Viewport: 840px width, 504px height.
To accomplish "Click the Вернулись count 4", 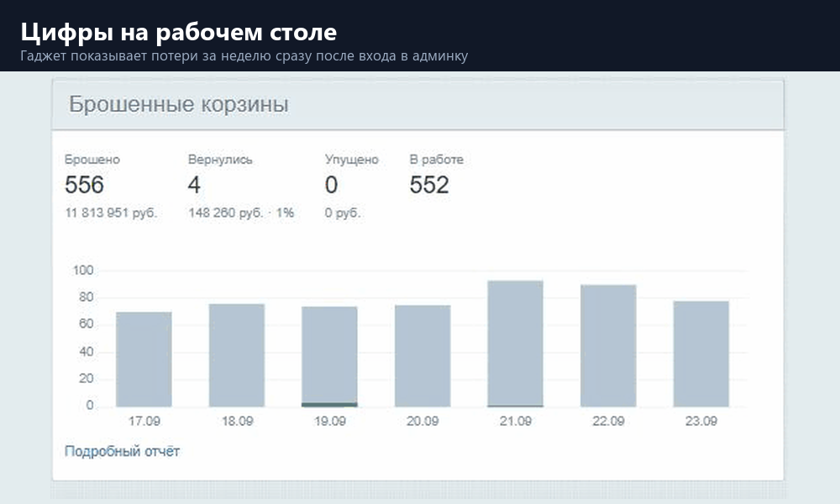I will 194,186.
